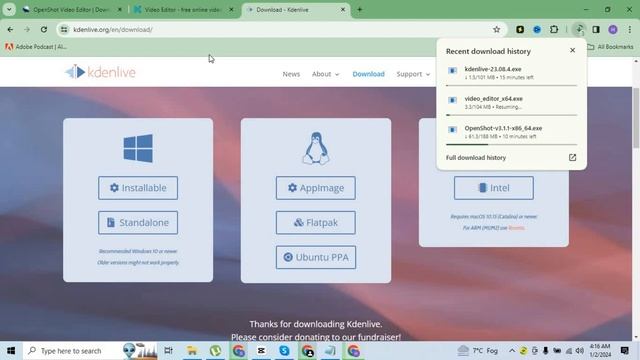Click the Ubuntu PPA button
This screenshot has height=360, width=640.
coord(316,257)
